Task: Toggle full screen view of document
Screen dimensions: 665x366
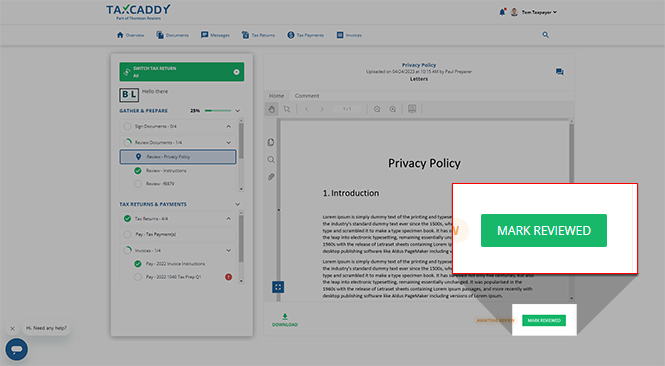Action: click(x=278, y=287)
